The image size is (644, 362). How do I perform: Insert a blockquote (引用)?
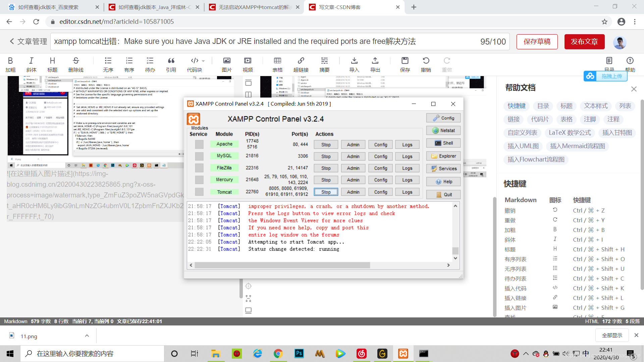click(x=171, y=64)
